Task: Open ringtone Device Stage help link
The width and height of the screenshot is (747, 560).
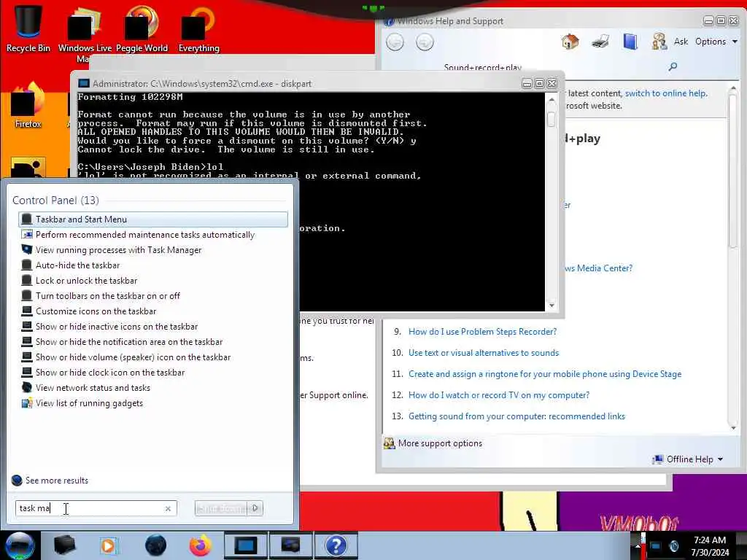Action: 544,374
